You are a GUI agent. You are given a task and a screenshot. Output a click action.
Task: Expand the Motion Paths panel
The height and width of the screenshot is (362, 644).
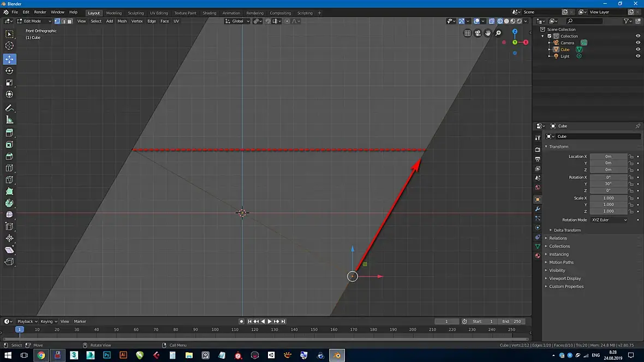tap(561, 262)
